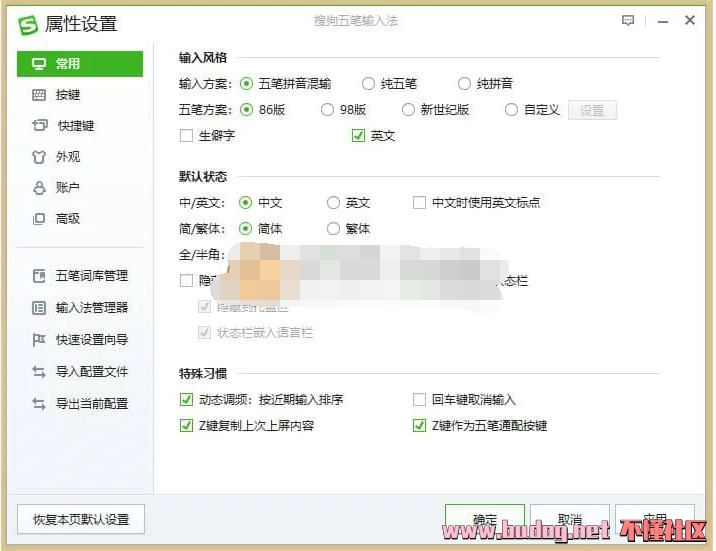Click the arrows icon beside 导入配置文件

pos(39,372)
